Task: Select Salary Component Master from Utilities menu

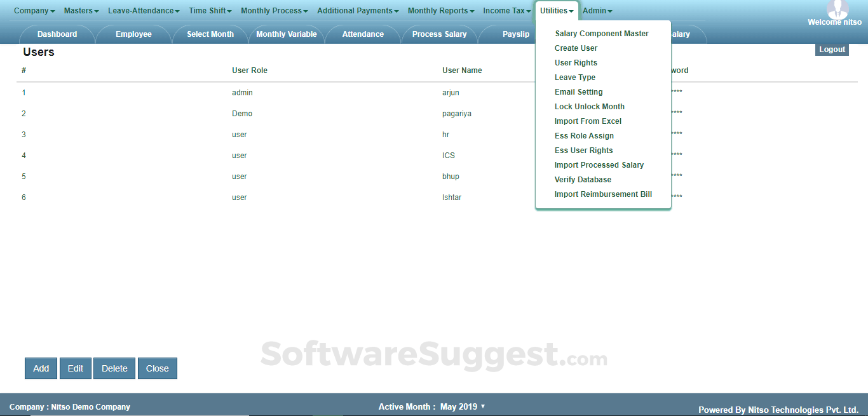Action: (601, 33)
